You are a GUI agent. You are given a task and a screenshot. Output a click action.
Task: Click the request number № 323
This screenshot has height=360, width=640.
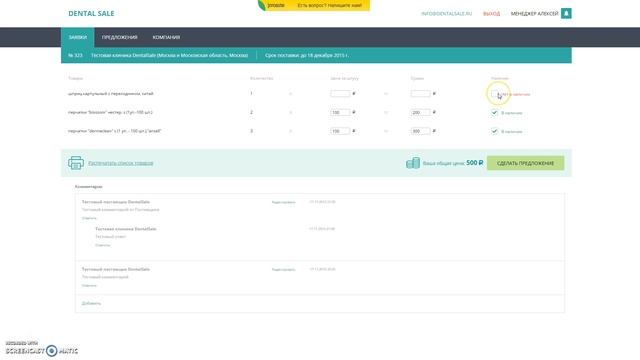(x=76, y=55)
